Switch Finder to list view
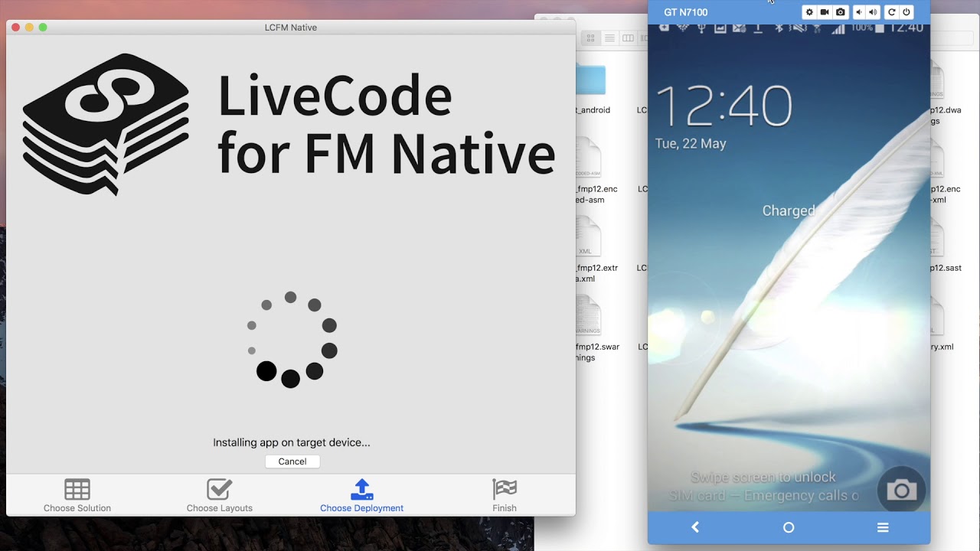This screenshot has height=551, width=980. tap(609, 38)
